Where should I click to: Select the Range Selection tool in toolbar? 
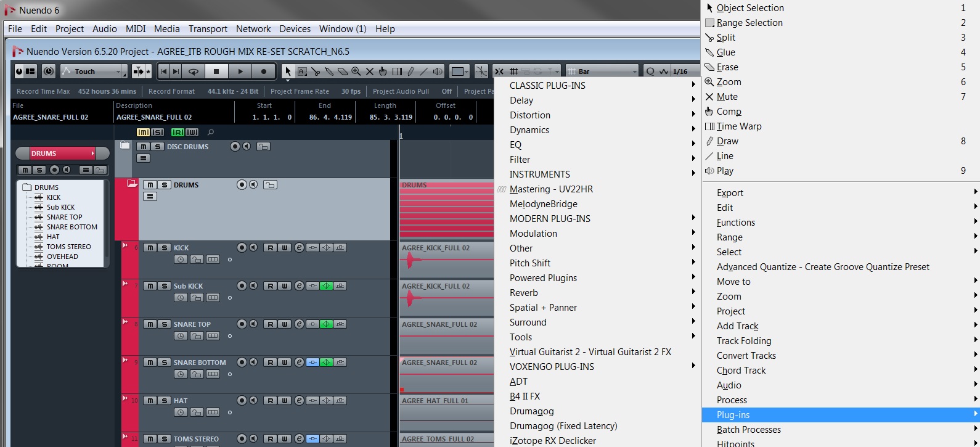(x=302, y=72)
